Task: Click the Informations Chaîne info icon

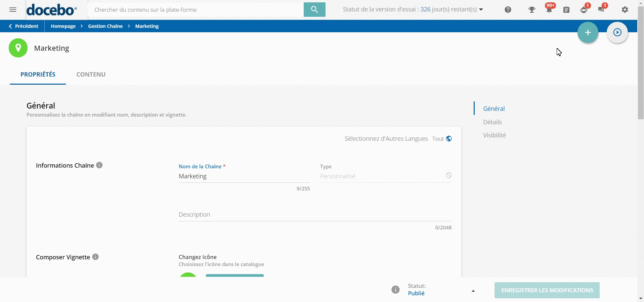Action: tap(99, 165)
